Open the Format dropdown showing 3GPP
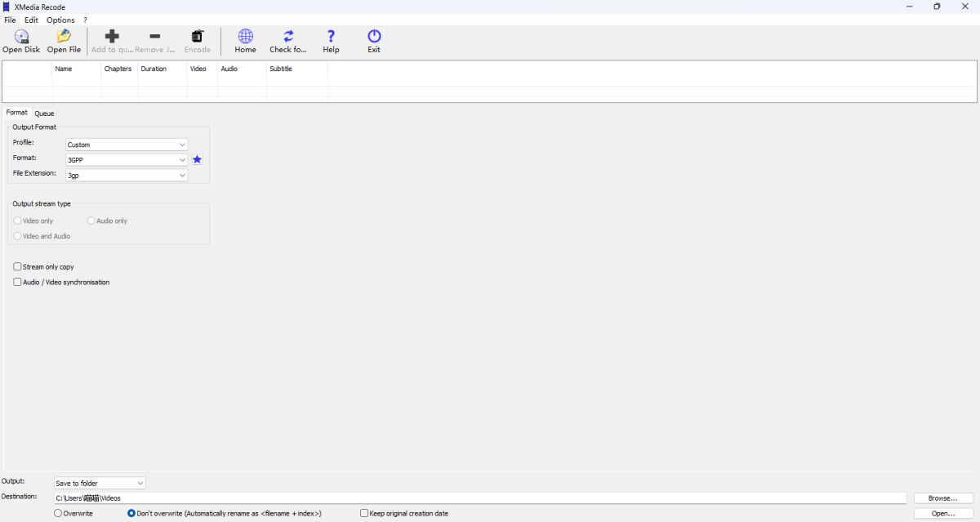This screenshot has width=980, height=522. click(x=127, y=160)
